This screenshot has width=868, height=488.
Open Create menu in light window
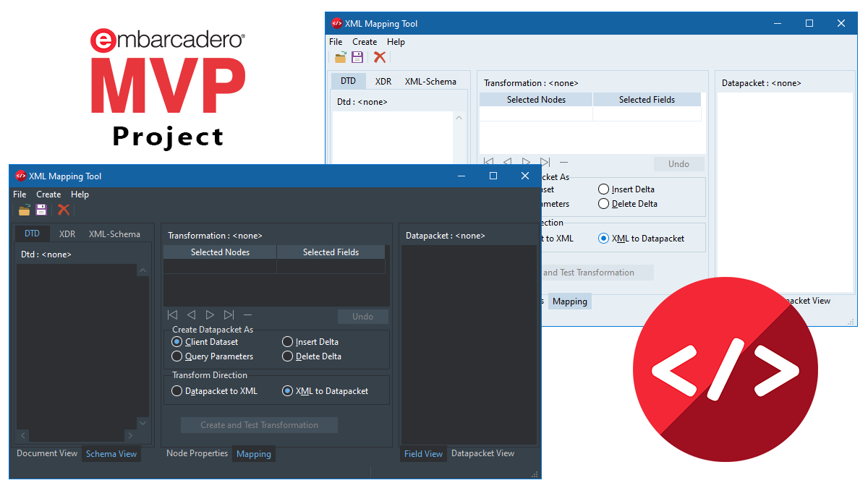[x=365, y=42]
